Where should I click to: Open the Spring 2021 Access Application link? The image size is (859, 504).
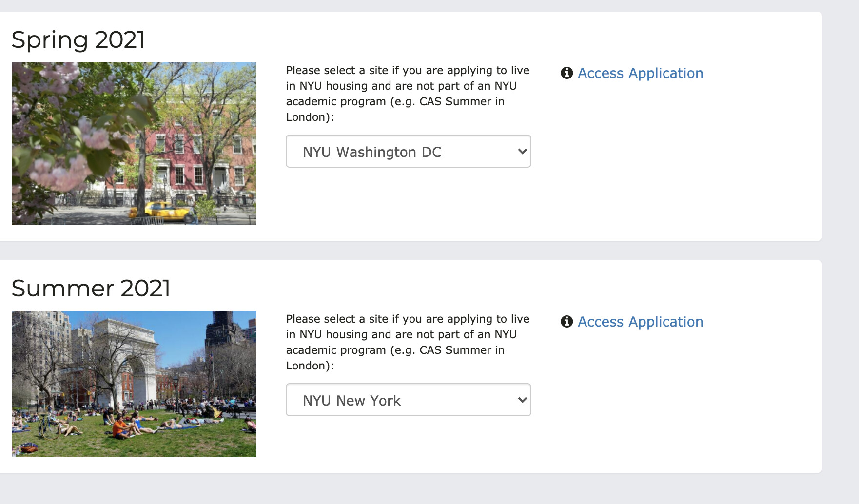[640, 73]
